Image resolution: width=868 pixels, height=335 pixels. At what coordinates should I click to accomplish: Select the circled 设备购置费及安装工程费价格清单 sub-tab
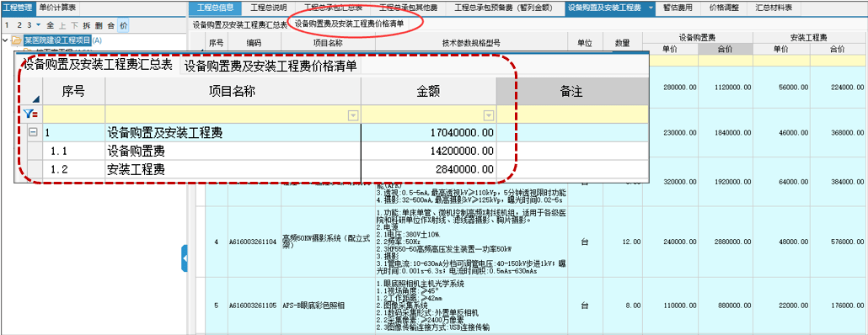pos(349,24)
